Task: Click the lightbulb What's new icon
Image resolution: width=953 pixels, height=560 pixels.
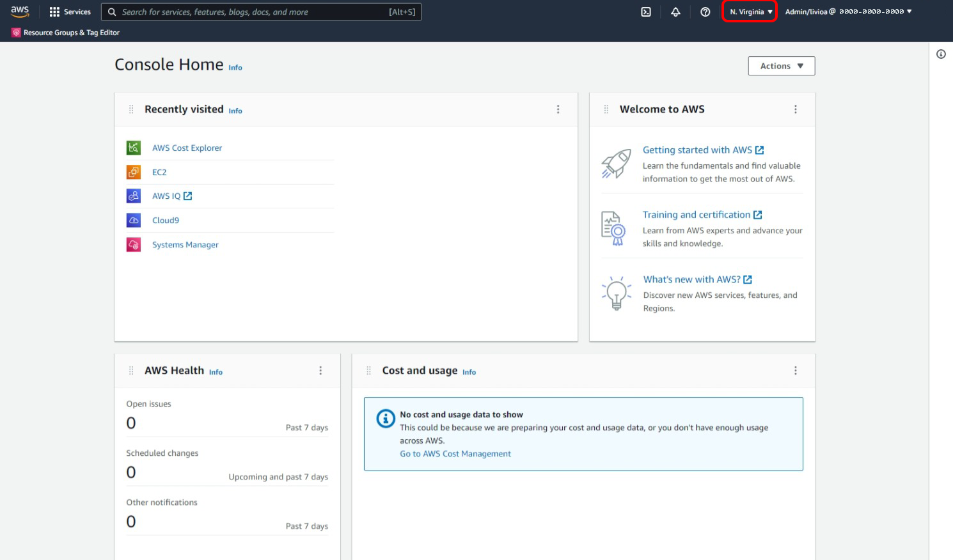Action: [x=616, y=293]
